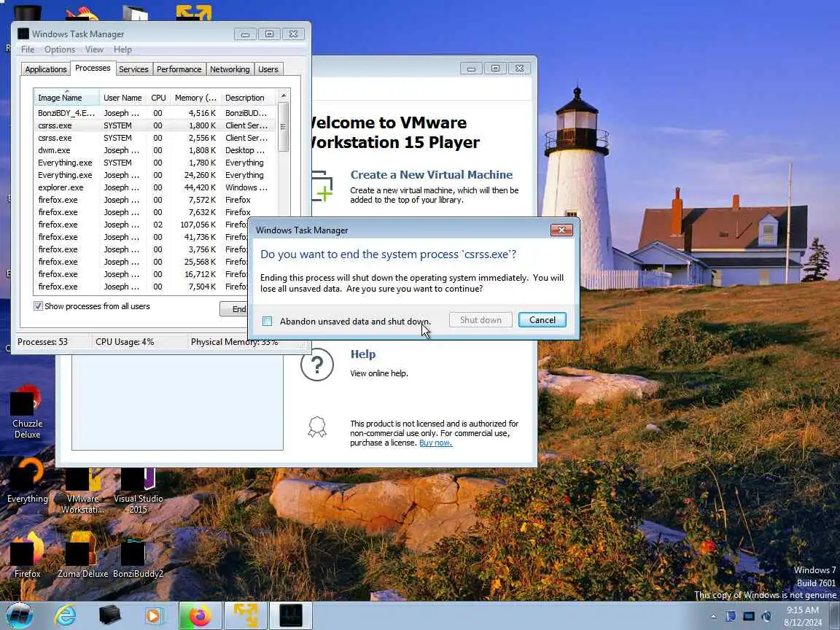
Task: Select the Firefox desktop shortcut
Action: coord(27,556)
